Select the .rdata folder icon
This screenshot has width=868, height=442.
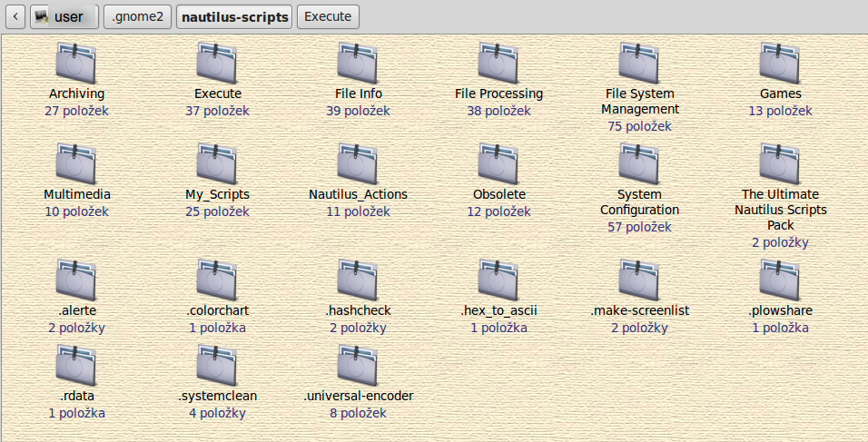coord(76,365)
